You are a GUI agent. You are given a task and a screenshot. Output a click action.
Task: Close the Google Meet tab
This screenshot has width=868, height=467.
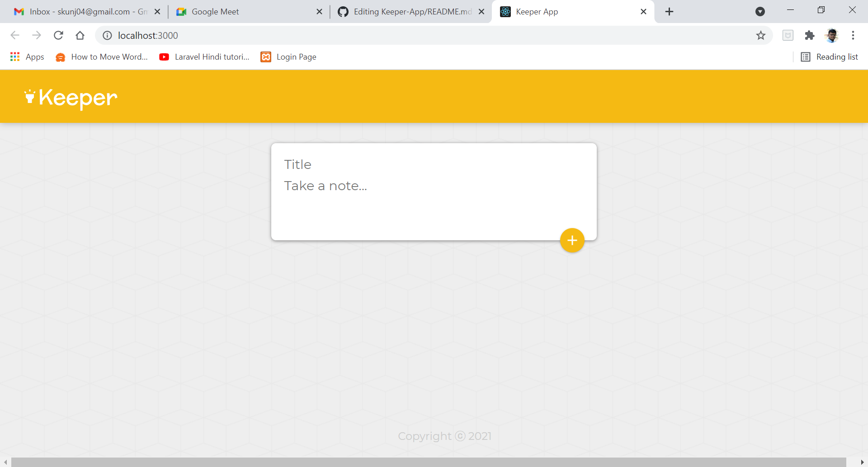319,12
